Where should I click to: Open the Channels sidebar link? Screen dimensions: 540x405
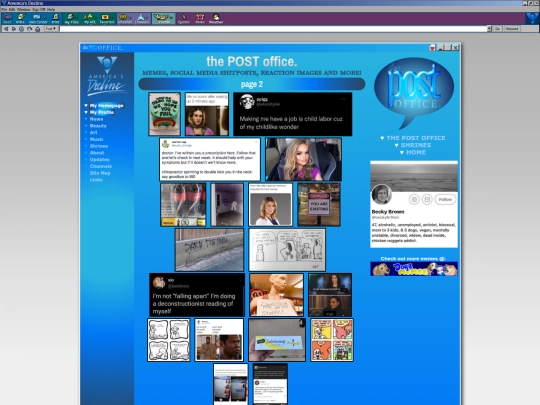click(x=101, y=166)
